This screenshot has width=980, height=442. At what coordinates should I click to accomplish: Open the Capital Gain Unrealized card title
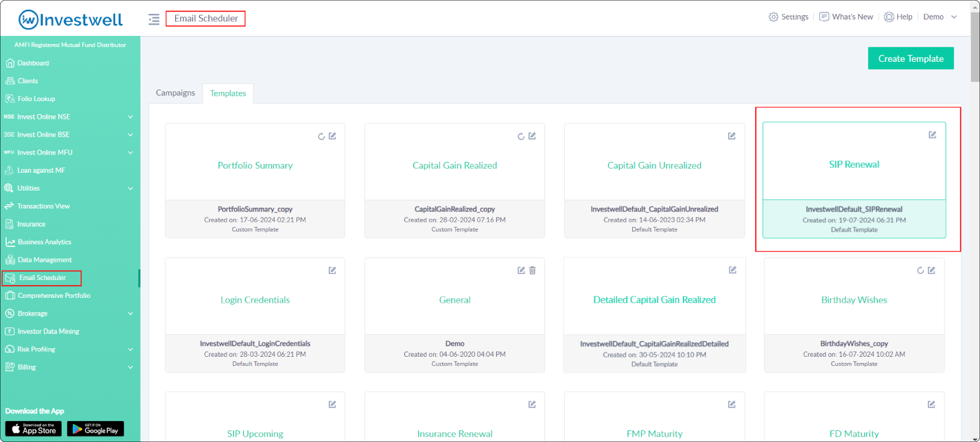tap(654, 166)
